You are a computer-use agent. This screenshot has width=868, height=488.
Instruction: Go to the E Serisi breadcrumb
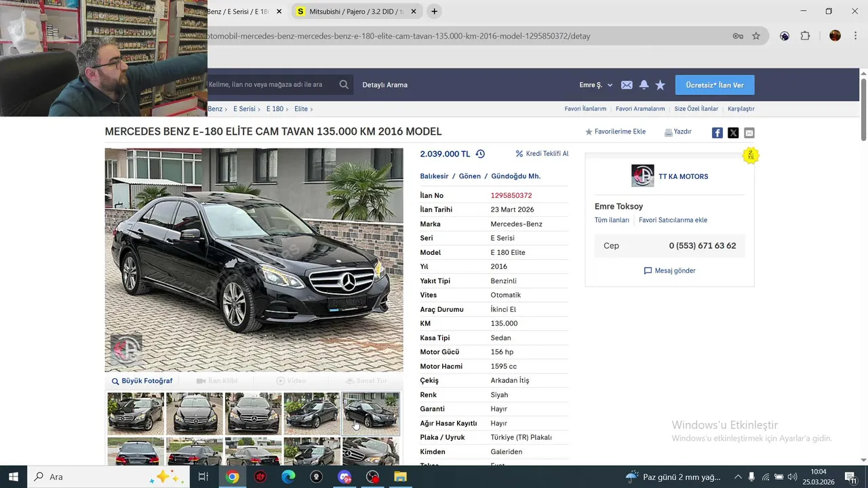244,108
